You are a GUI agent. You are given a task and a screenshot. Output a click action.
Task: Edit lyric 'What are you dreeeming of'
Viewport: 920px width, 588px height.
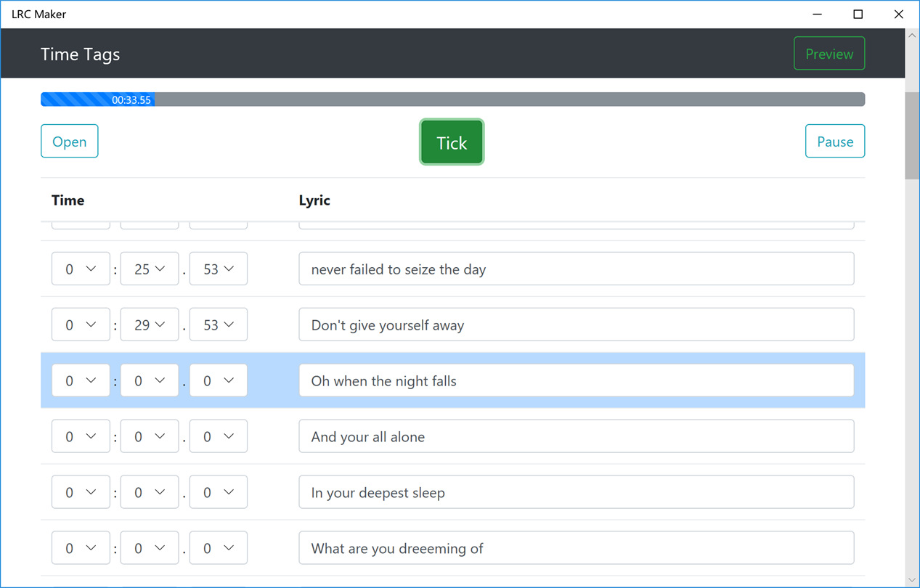(577, 548)
